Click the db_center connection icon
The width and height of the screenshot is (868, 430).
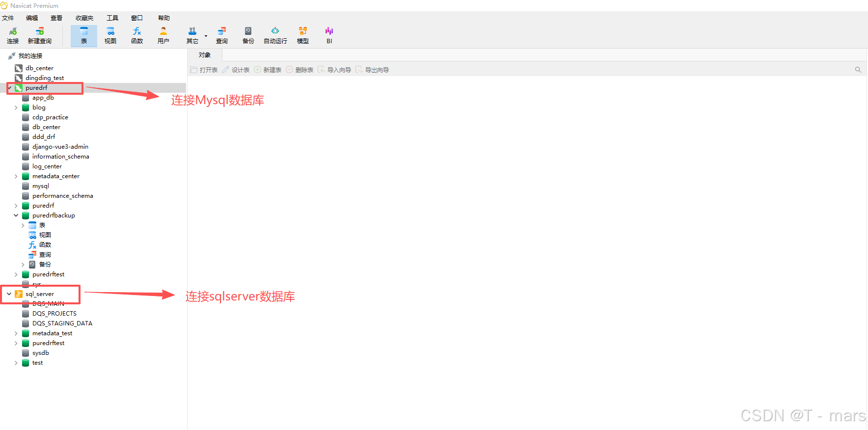[x=19, y=68]
